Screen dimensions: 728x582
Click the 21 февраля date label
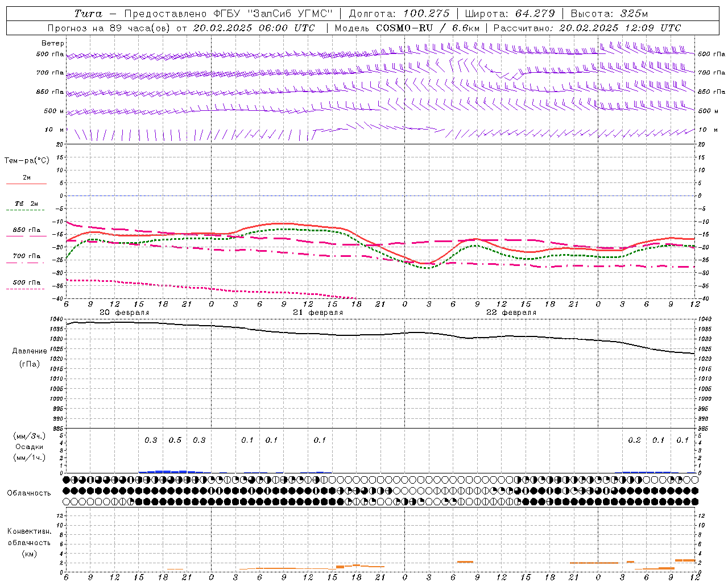click(317, 313)
